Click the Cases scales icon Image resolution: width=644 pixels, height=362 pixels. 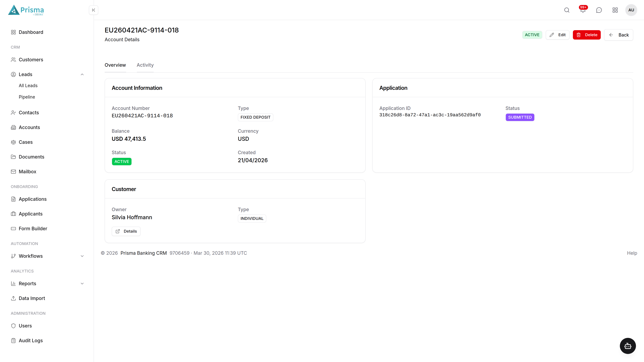[13, 142]
